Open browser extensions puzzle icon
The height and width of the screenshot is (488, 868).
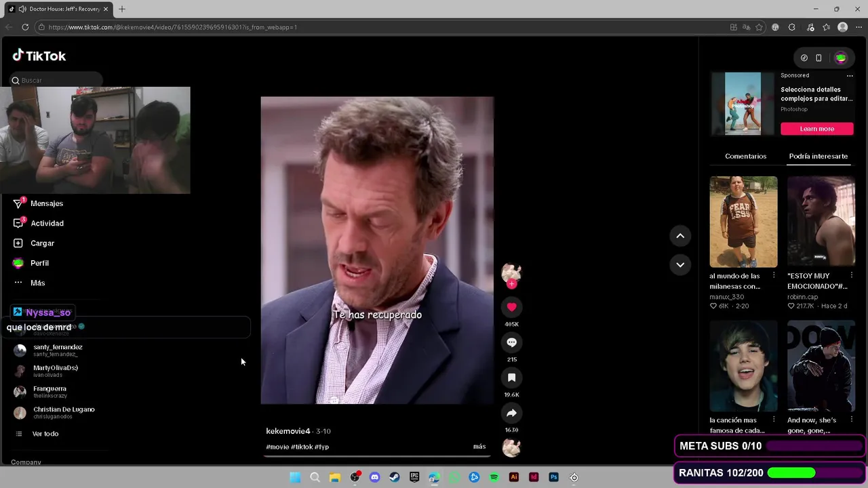(x=792, y=27)
